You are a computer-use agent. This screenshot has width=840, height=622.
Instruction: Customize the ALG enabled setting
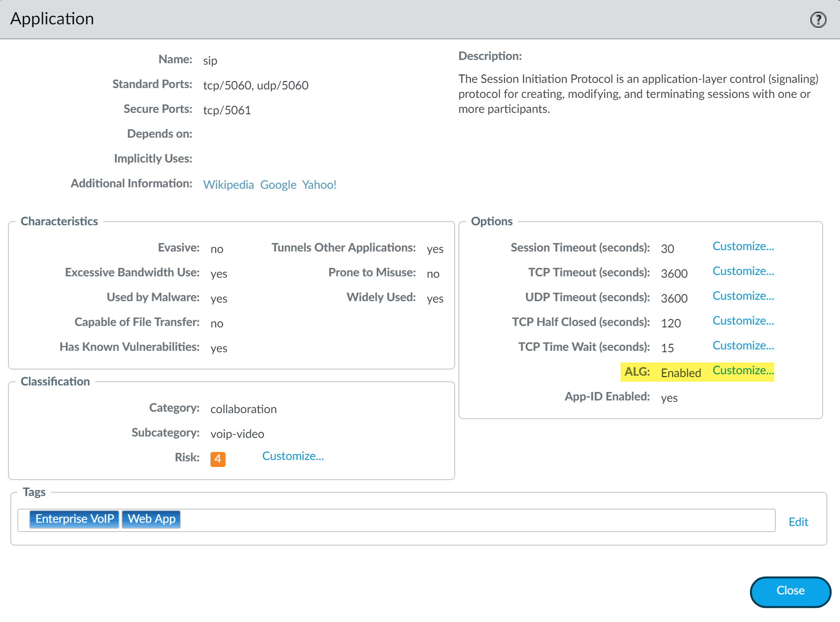(x=742, y=370)
